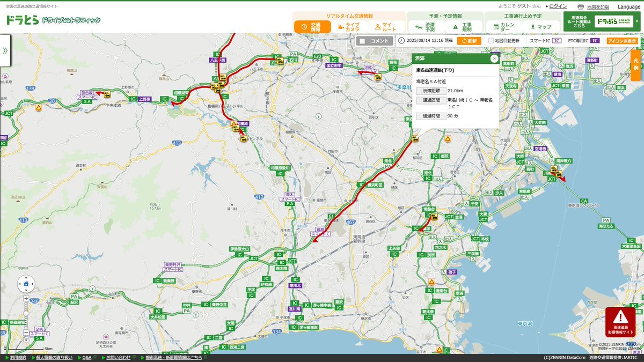Click the warning triangle icon west of 上野原
Image resolution: width=644 pixels, height=362 pixels.
tap(39, 107)
